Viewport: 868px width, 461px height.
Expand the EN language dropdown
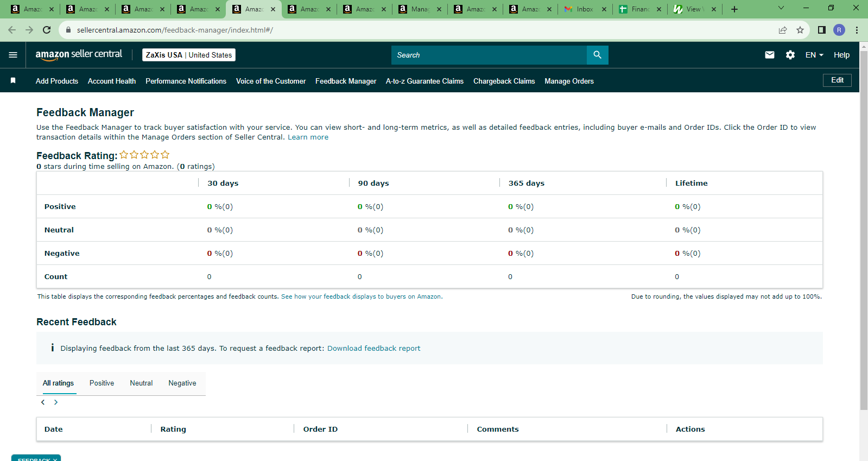pyautogui.click(x=814, y=55)
